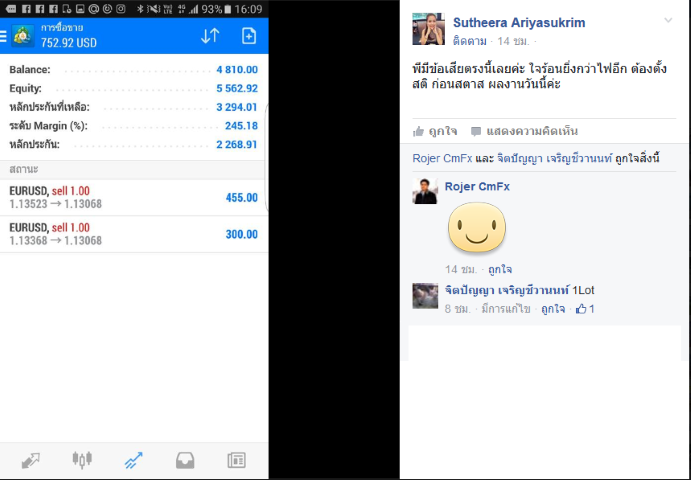Click the free margin value 3 294.01
Viewport: 691px width, 480px height.
point(237,107)
